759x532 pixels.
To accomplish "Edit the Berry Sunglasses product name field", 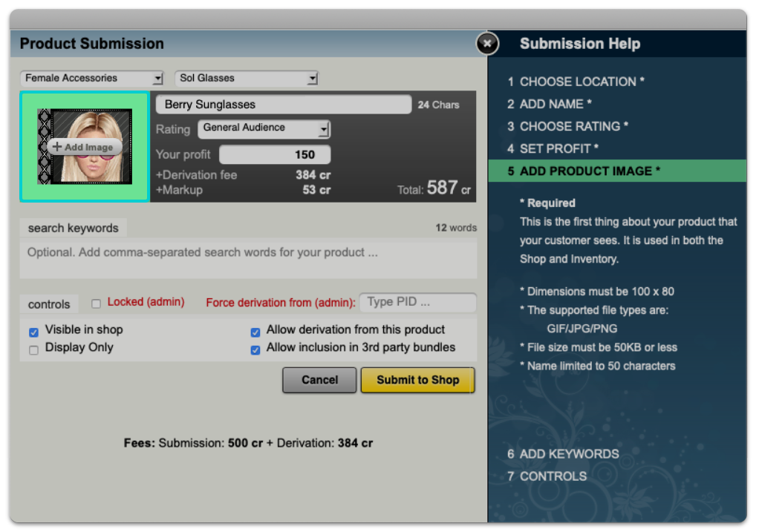I will 282,104.
